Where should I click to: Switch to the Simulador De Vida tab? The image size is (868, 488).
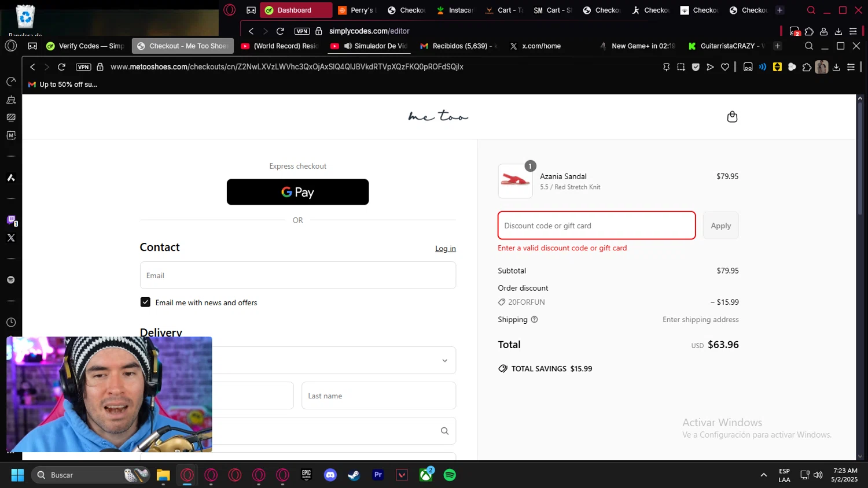[369, 46]
